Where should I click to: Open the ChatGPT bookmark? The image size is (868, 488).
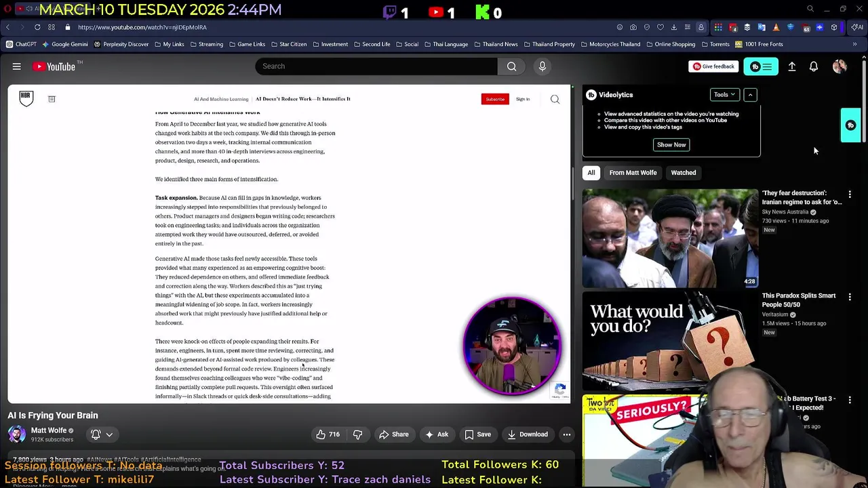pos(21,44)
